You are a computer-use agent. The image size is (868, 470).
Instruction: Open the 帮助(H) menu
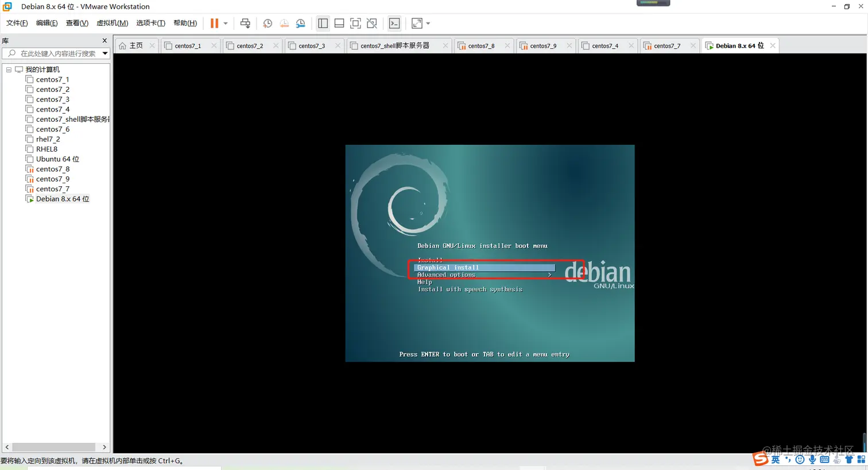tap(185, 23)
